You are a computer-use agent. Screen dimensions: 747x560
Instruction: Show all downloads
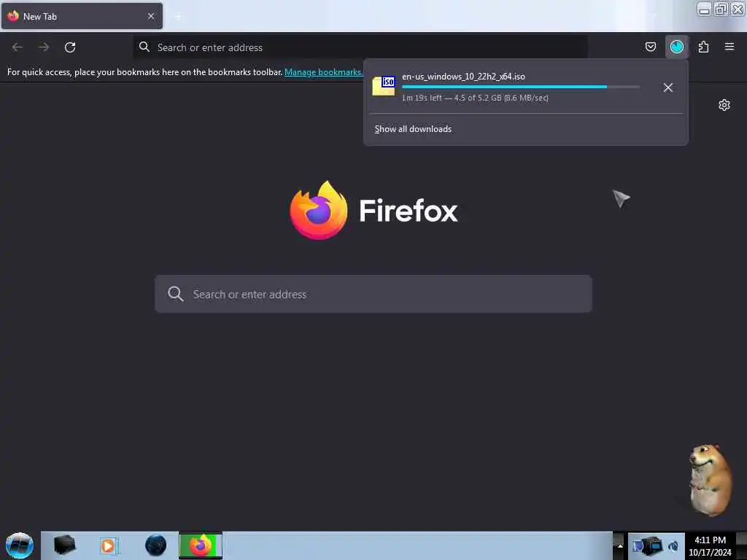click(413, 129)
